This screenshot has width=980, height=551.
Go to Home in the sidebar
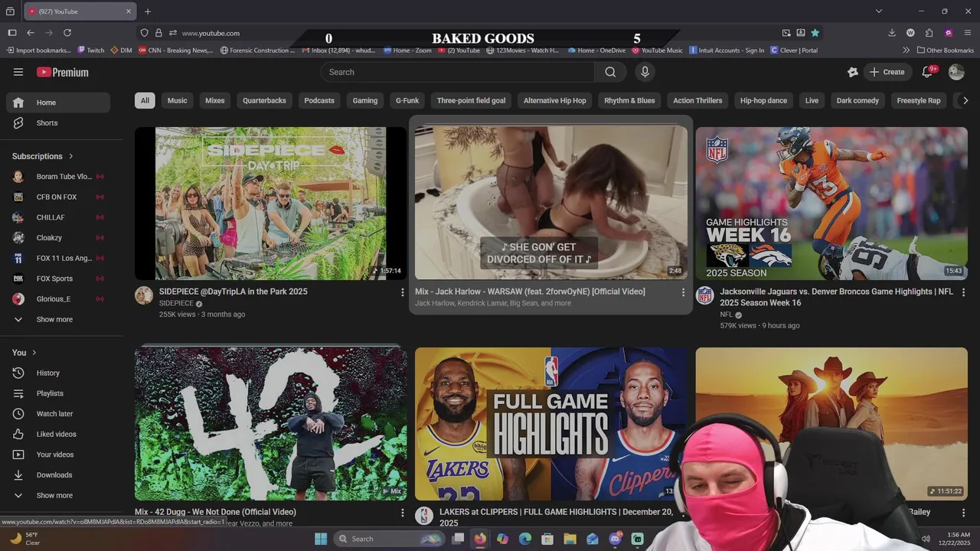click(x=58, y=103)
